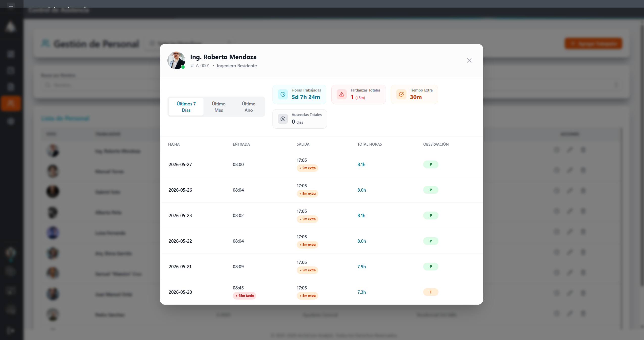
Task: Switch to the Último Año tab
Action: coord(249,107)
